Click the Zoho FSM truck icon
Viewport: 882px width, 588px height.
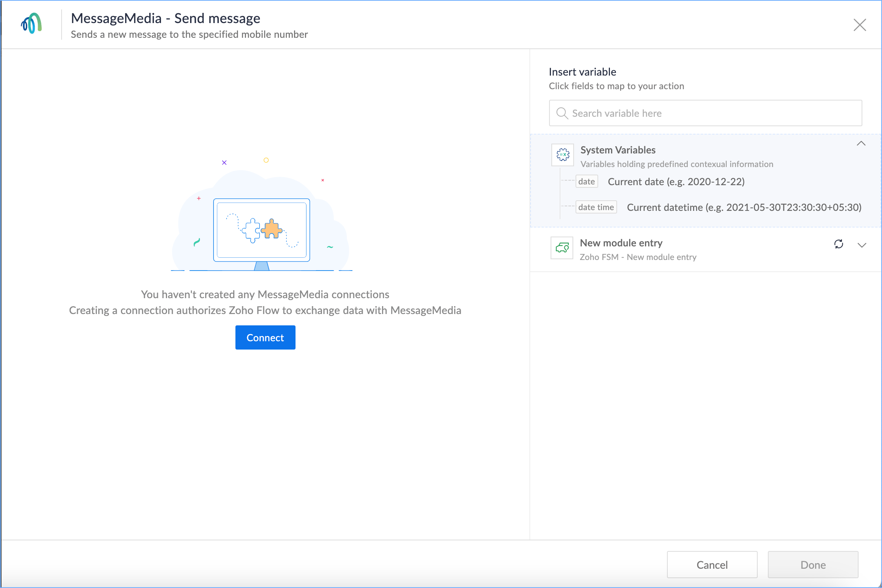tap(562, 248)
